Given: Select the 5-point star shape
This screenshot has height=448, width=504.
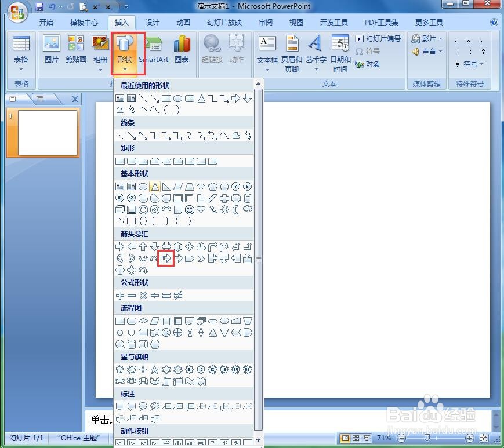Looking at the screenshot, I should click(155, 370).
